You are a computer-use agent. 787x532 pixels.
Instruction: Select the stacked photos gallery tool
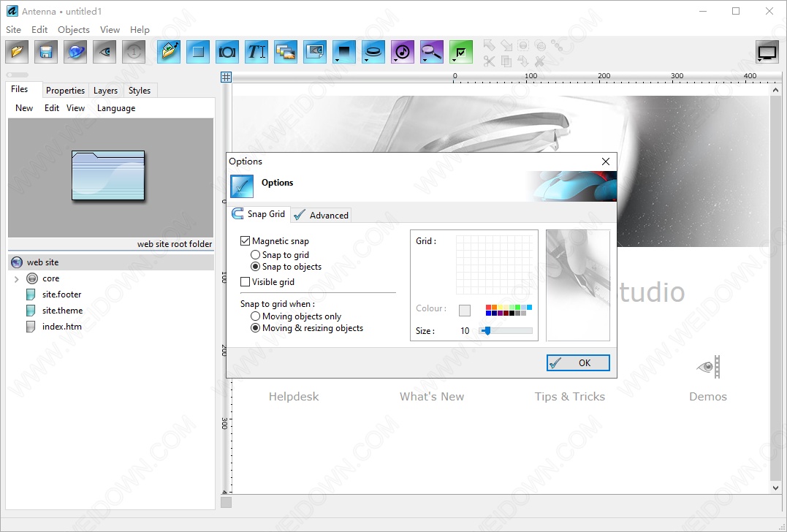[x=286, y=52]
